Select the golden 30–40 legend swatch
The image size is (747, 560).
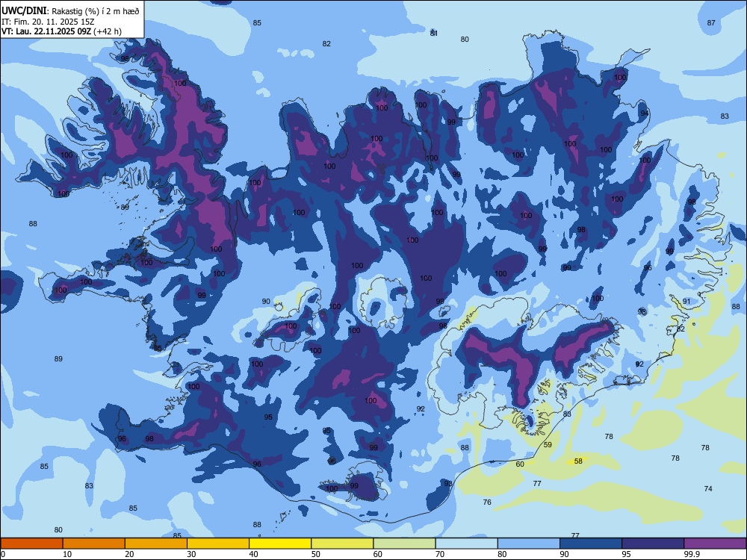(218, 544)
